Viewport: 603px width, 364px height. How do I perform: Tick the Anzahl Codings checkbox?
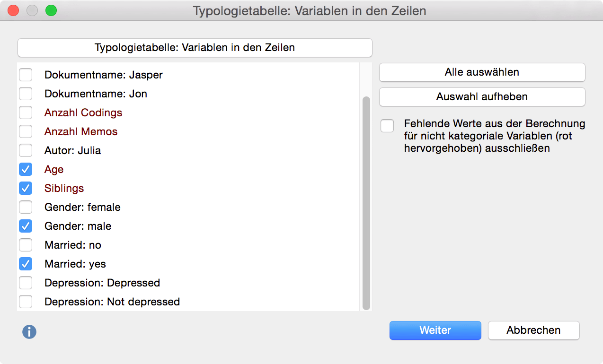[26, 113]
